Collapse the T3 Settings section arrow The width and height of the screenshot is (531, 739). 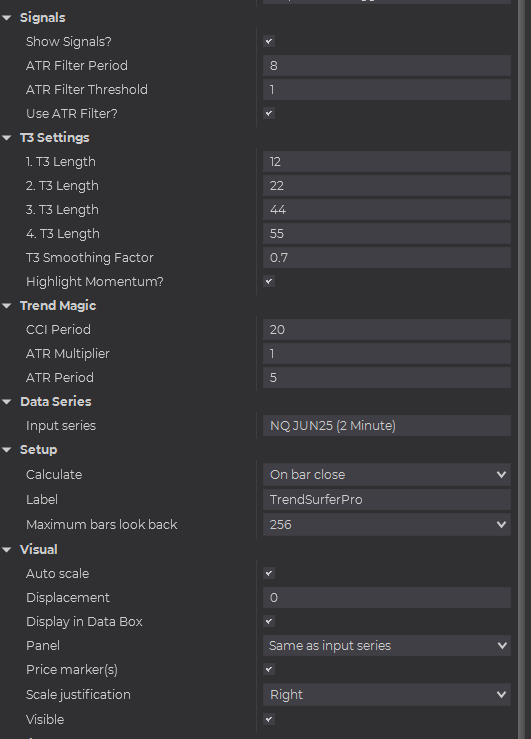[x=7, y=138]
